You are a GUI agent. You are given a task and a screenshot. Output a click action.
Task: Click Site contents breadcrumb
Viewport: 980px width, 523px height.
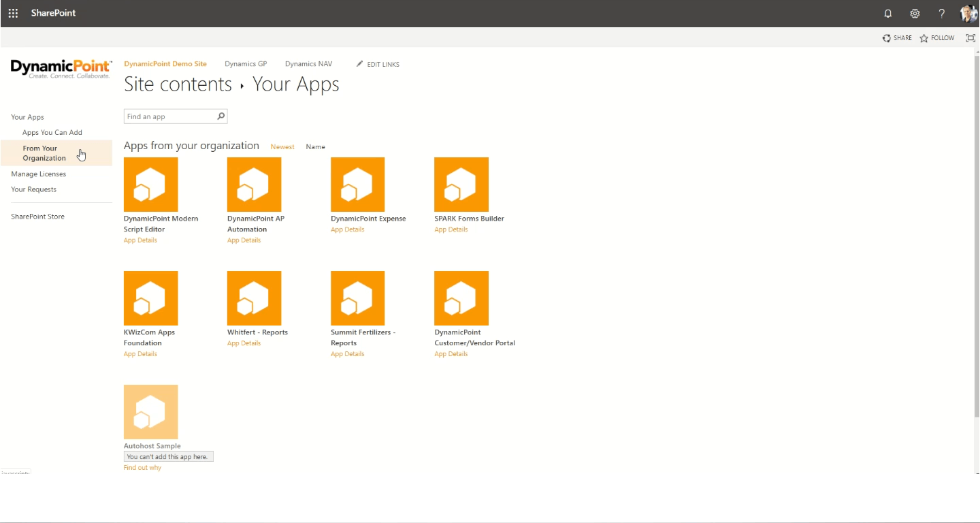click(x=178, y=84)
